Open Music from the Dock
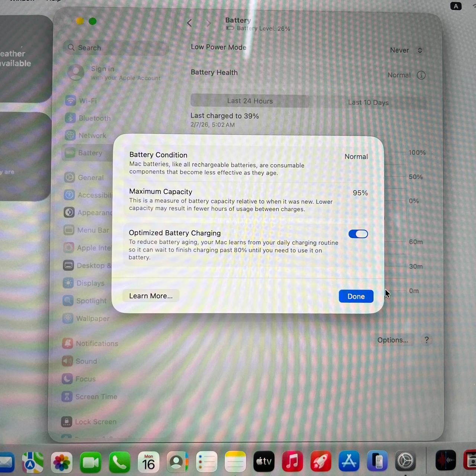This screenshot has width=476, height=476. (x=292, y=461)
